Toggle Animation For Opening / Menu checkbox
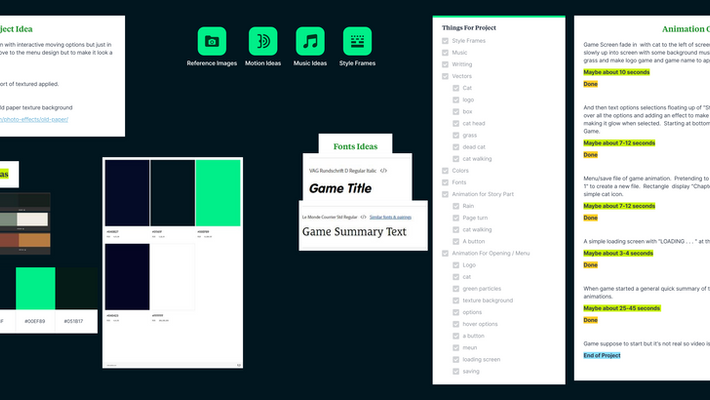The height and width of the screenshot is (400, 710). (445, 253)
